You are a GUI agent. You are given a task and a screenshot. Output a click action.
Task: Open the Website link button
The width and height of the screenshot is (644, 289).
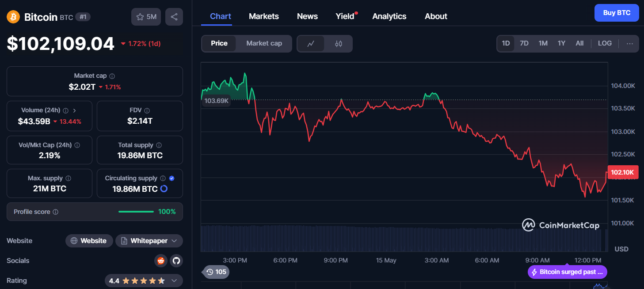(89, 241)
